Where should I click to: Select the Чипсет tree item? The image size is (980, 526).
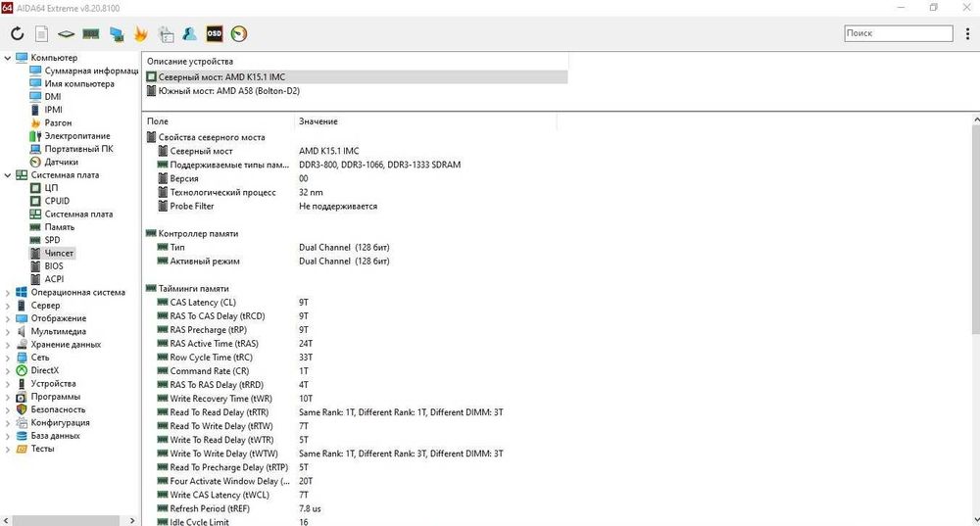point(59,253)
